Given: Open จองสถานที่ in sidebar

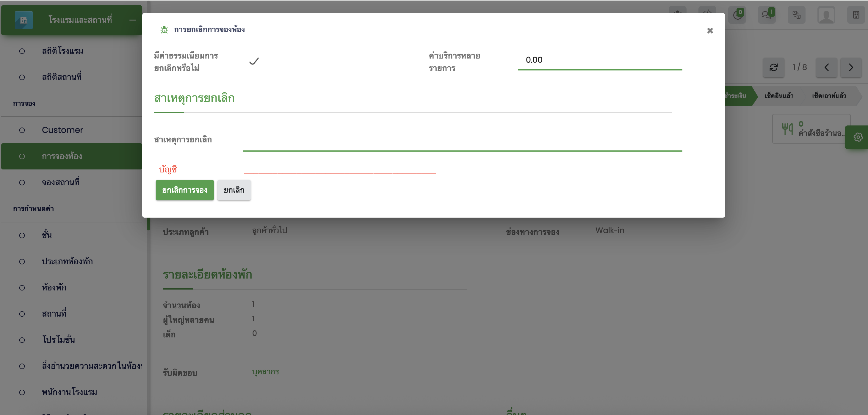Looking at the screenshot, I should (x=61, y=182).
